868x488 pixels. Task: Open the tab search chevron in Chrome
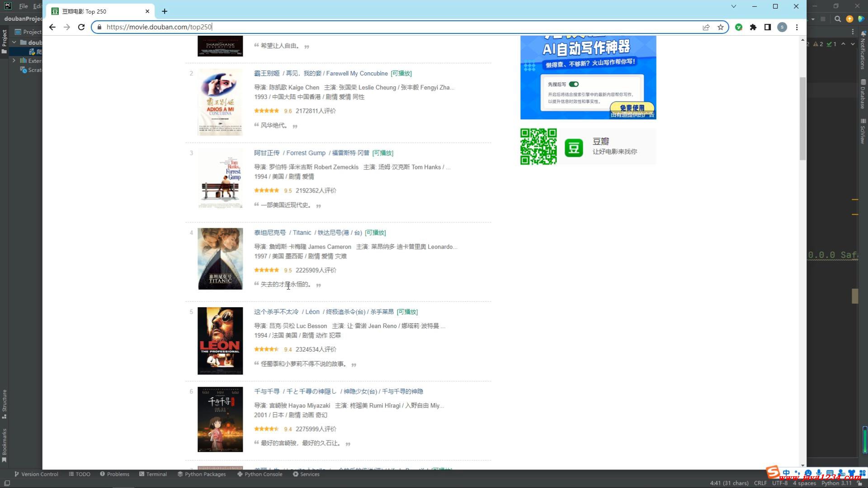[x=734, y=6]
